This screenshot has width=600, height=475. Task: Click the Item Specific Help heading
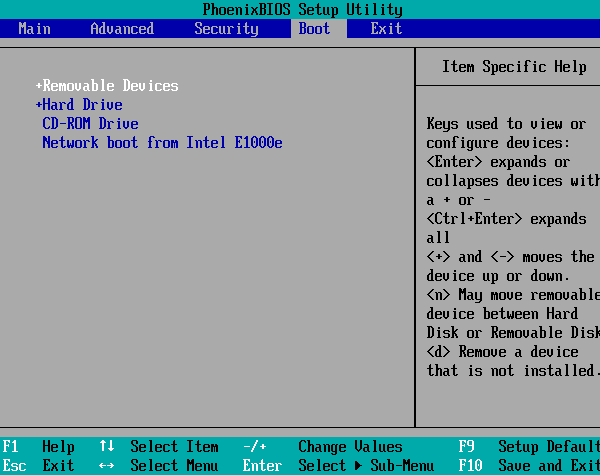514,67
